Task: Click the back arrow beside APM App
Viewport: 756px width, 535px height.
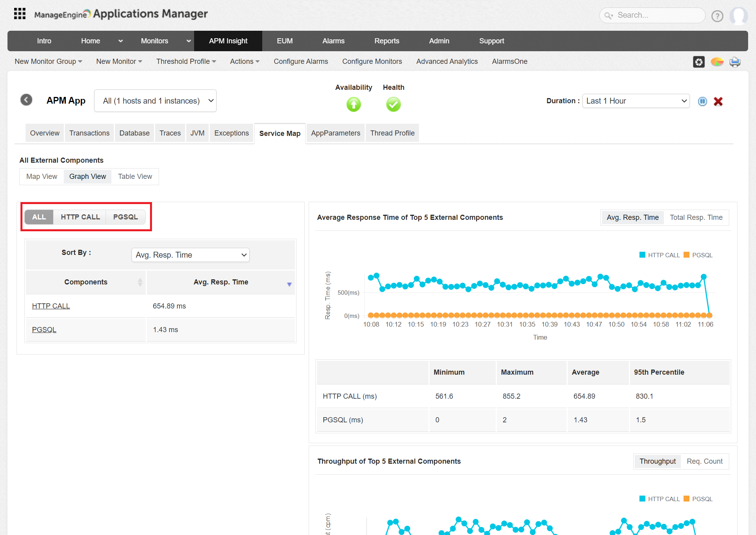Action: coord(26,100)
